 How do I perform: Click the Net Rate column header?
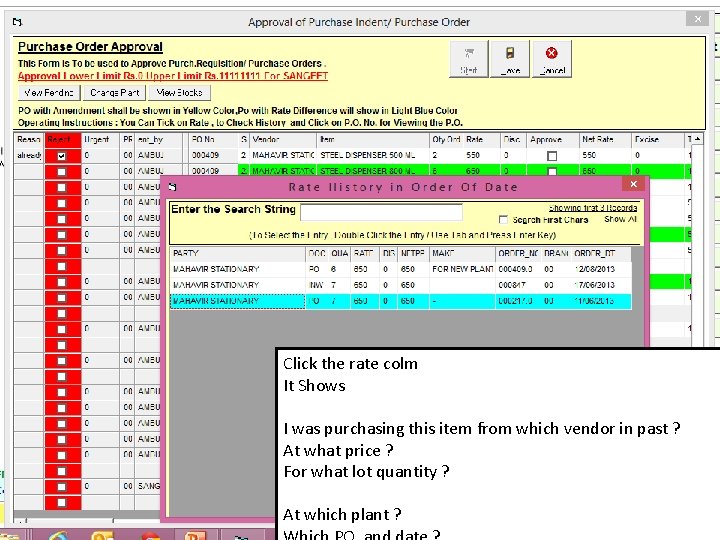pos(605,139)
